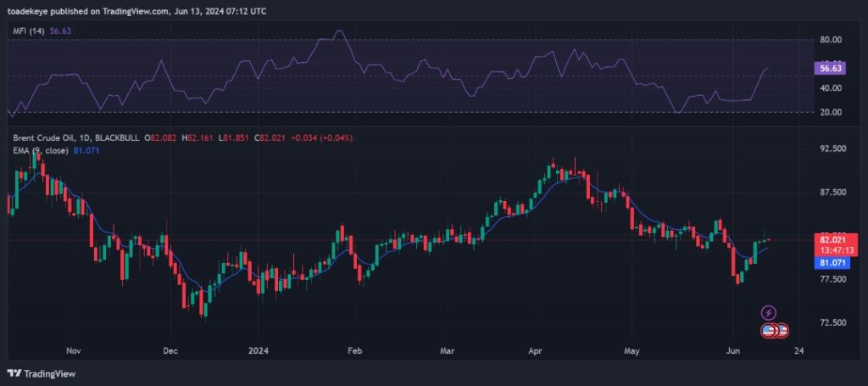Click the Apr label on the time axis
This screenshot has width=868, height=386.
point(535,350)
